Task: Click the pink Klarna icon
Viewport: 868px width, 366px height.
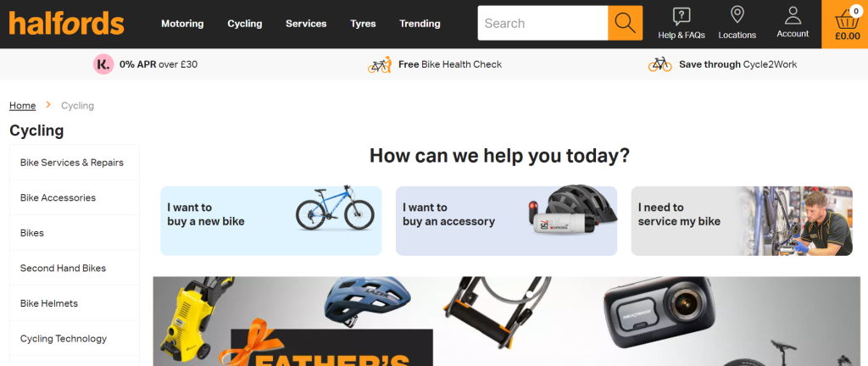Action: point(103,64)
